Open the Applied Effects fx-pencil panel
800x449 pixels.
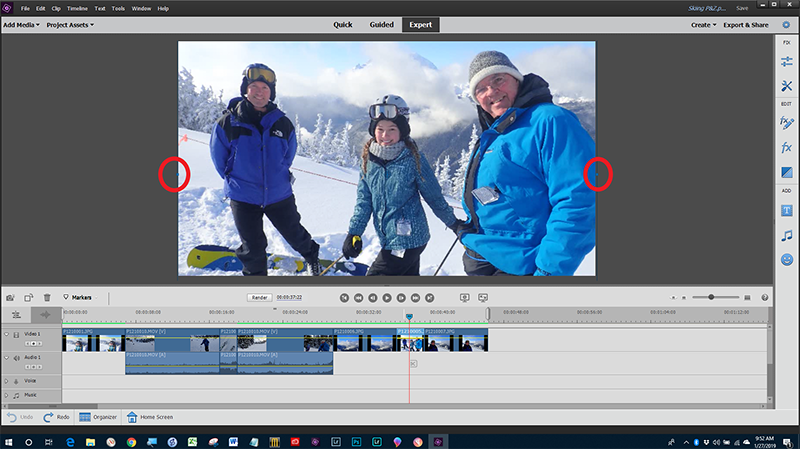(786, 123)
